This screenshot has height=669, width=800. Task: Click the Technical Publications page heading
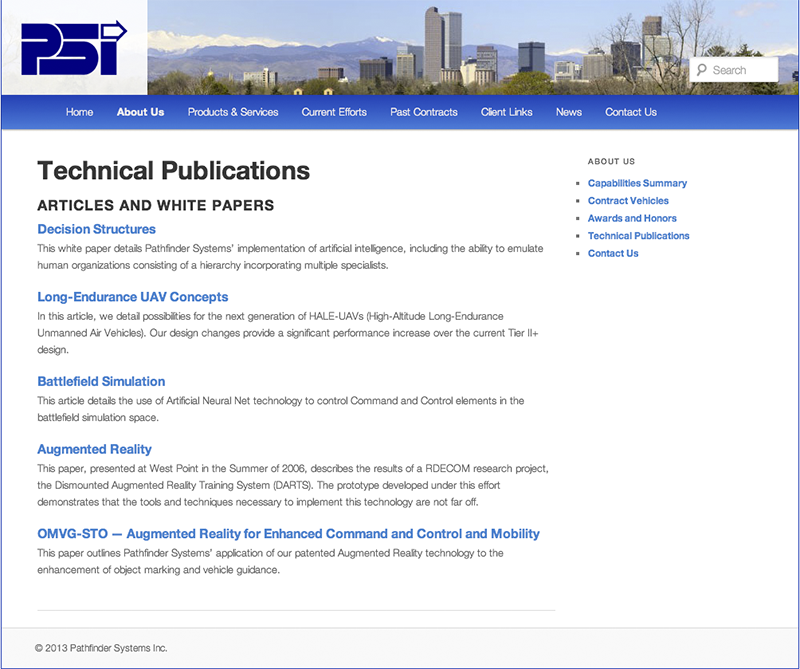pyautogui.click(x=173, y=170)
